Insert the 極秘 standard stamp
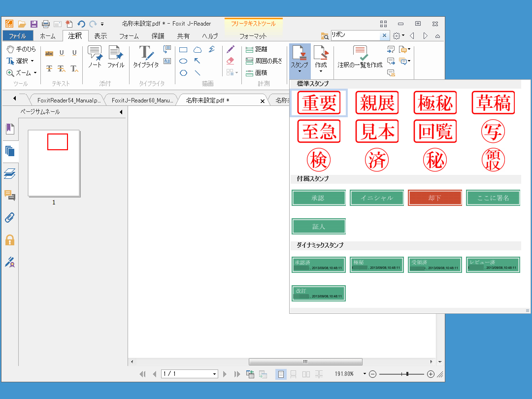 [x=435, y=103]
